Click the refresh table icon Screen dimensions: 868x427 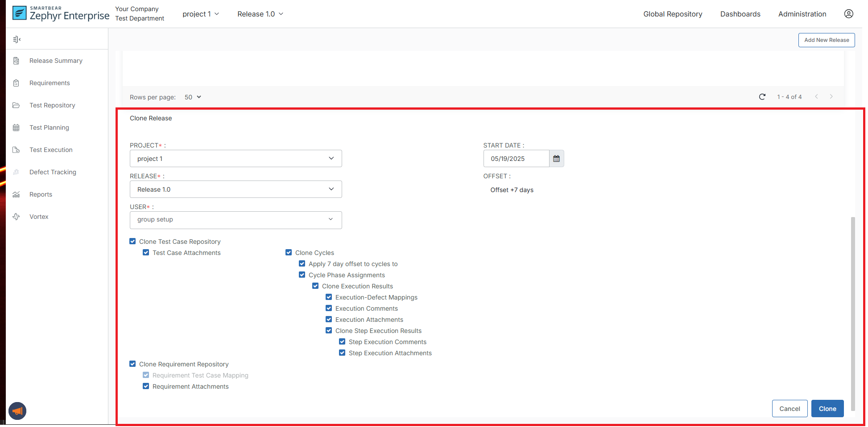pos(762,97)
